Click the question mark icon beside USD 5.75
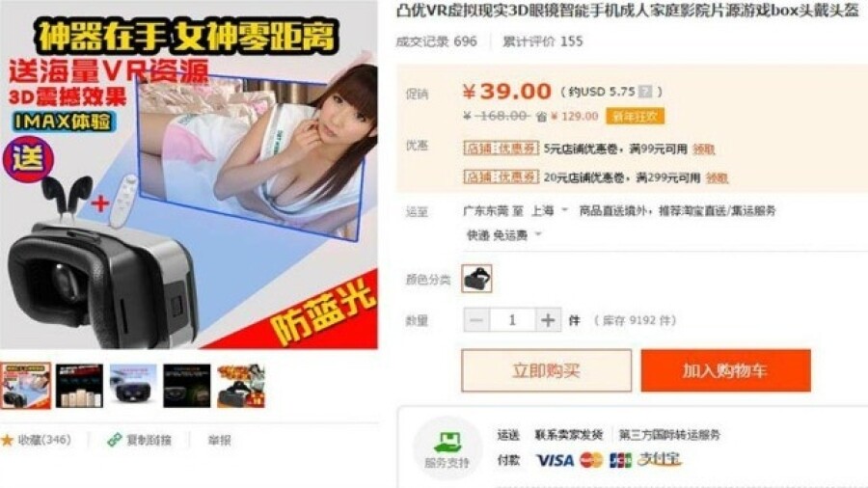 [x=645, y=92]
